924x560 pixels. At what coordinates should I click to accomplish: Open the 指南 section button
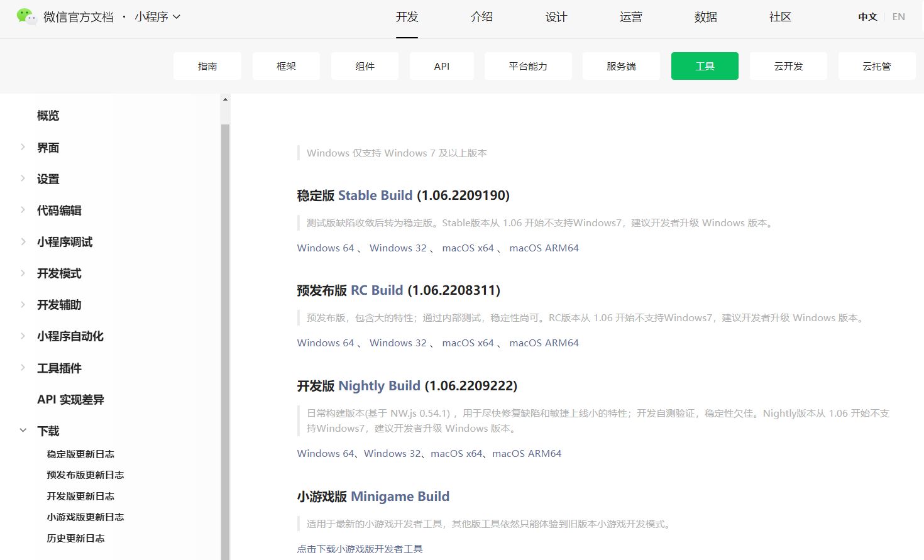tap(207, 66)
